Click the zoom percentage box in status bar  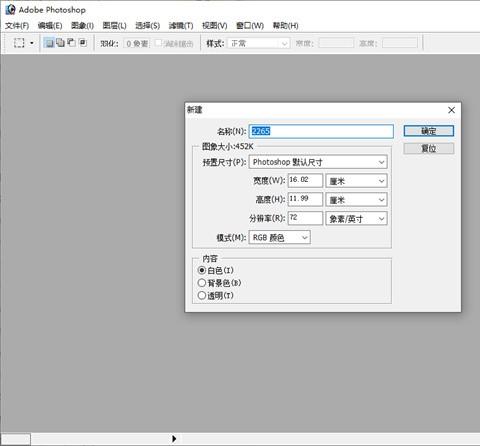pos(15,439)
